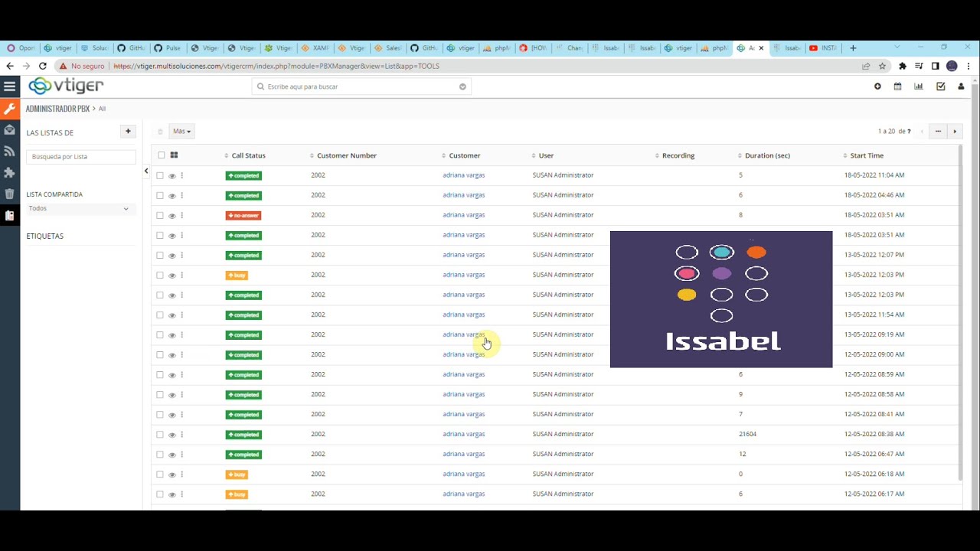Select the 13-05-2022 11:54 AM row checkbox
Image resolution: width=980 pixels, height=551 pixels.
click(160, 315)
